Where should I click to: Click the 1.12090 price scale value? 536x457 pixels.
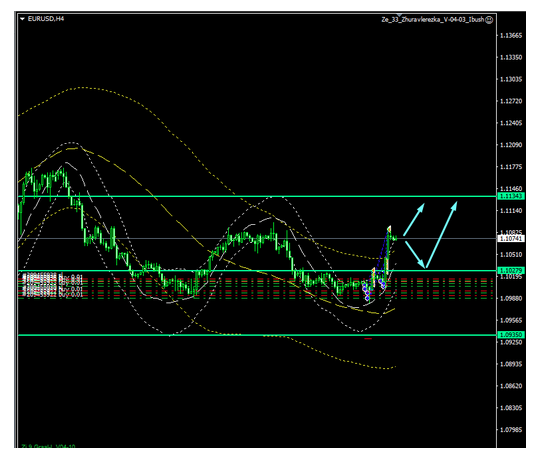[511, 145]
